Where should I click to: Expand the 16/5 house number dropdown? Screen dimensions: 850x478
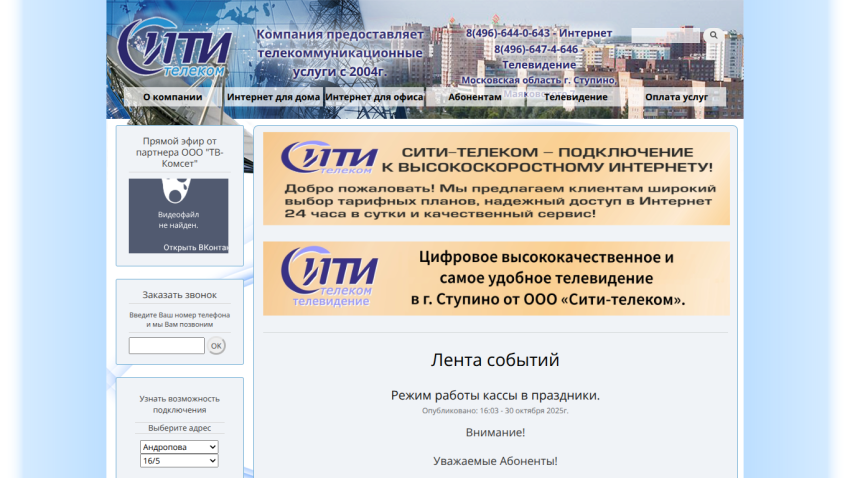179,461
